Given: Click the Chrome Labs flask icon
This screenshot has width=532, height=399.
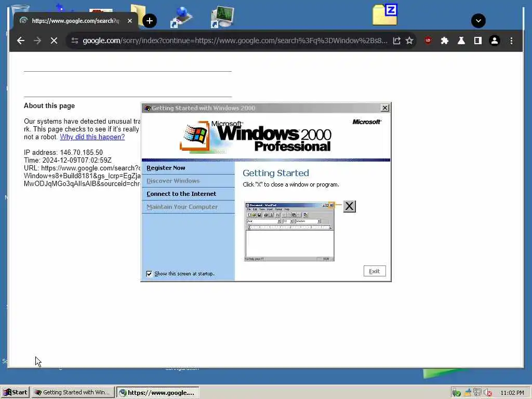Looking at the screenshot, I should coord(461,41).
